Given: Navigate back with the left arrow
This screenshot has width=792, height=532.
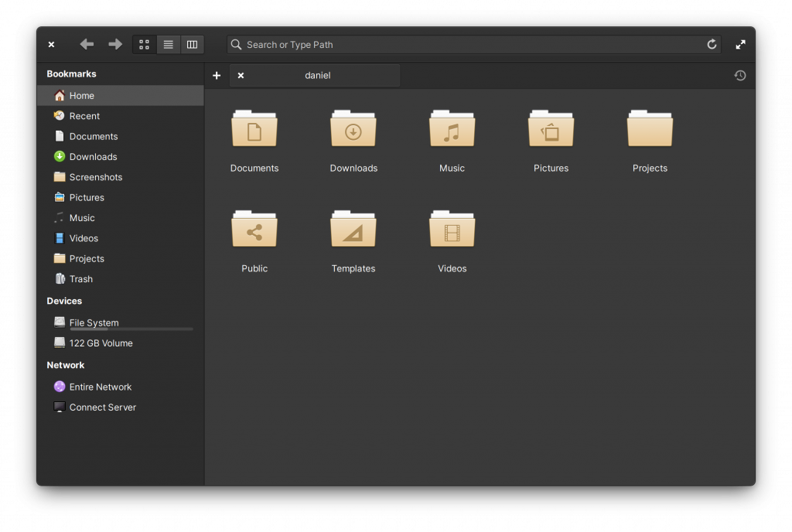Looking at the screenshot, I should 87,44.
